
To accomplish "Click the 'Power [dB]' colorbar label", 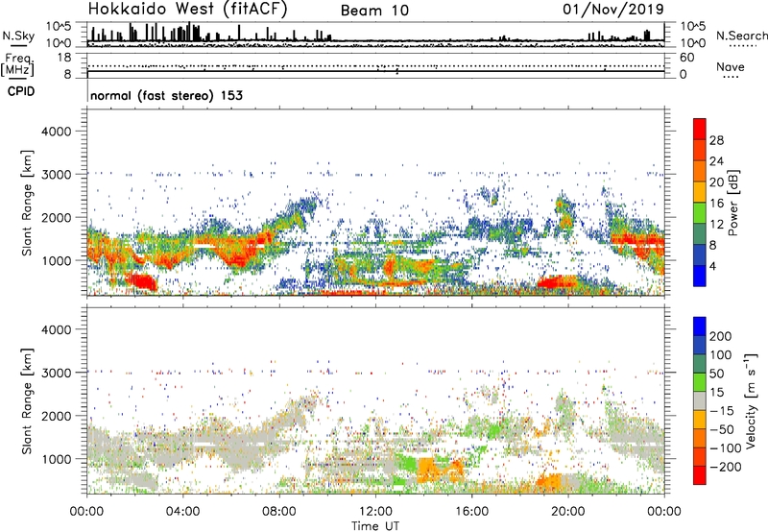I will [x=733, y=203].
